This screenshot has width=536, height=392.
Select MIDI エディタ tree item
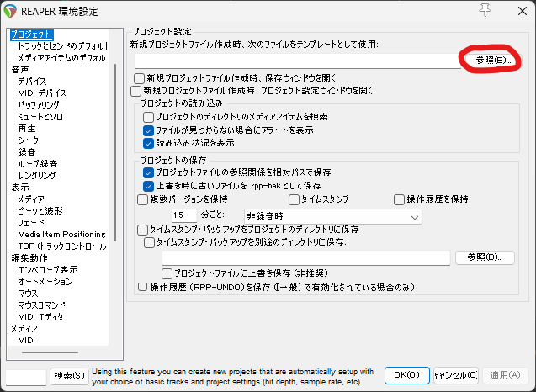coord(40,317)
